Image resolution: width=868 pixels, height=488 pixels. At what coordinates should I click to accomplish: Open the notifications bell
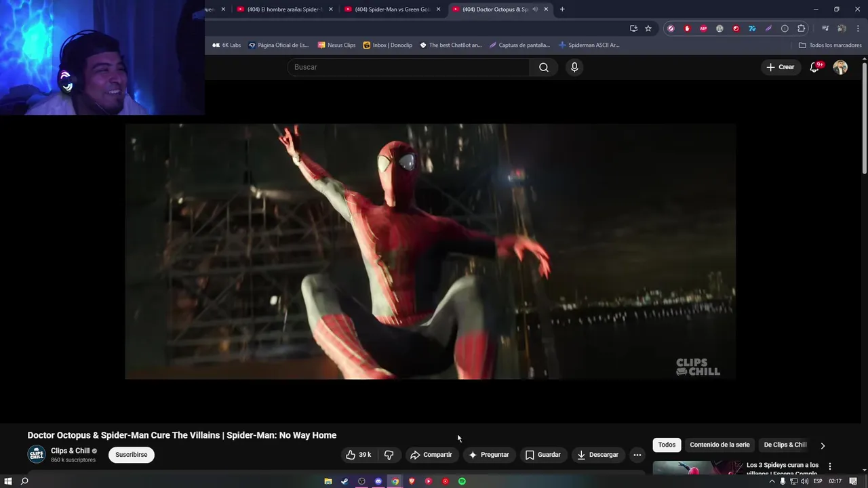coord(815,67)
